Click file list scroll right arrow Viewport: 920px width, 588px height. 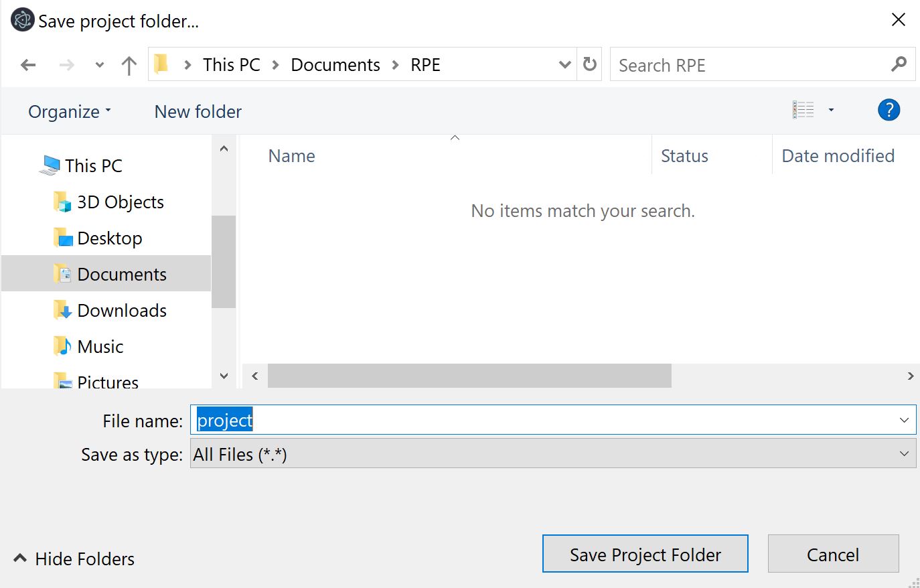coord(910,376)
